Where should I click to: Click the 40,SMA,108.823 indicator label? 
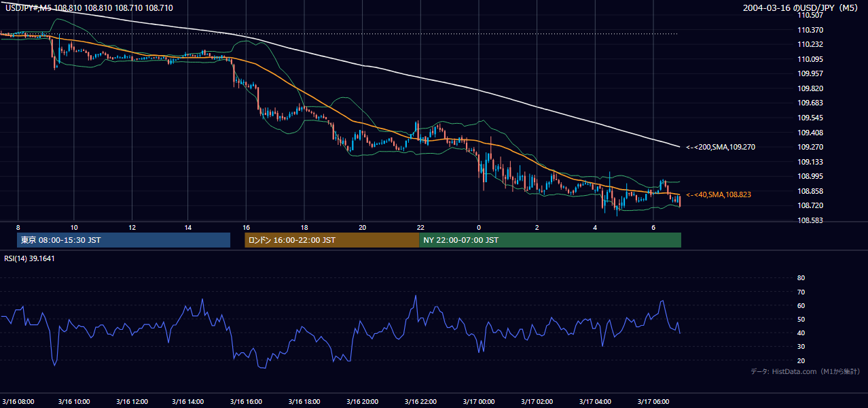click(719, 194)
